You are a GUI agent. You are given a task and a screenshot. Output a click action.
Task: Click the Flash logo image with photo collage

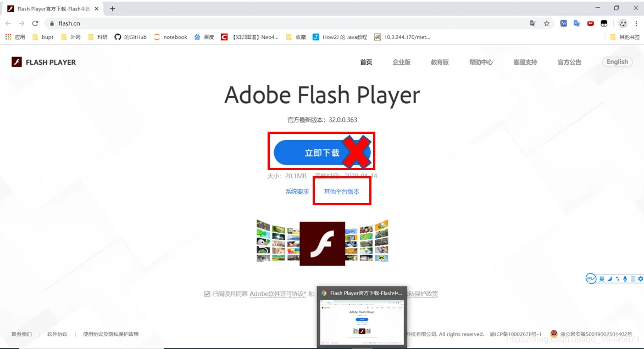click(x=323, y=243)
